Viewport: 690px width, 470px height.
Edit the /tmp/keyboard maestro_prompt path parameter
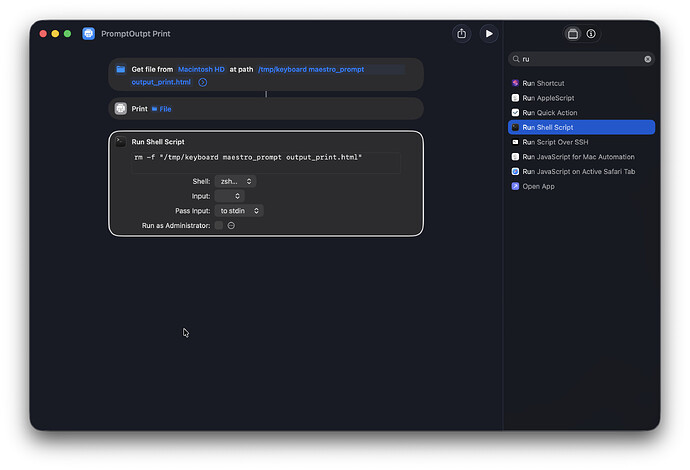point(311,70)
